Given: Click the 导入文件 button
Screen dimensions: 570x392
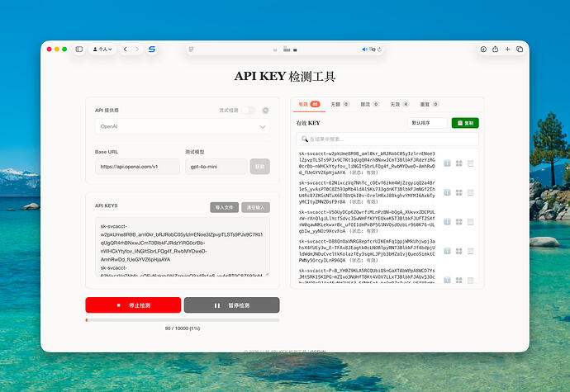Looking at the screenshot, I should click(x=225, y=207).
